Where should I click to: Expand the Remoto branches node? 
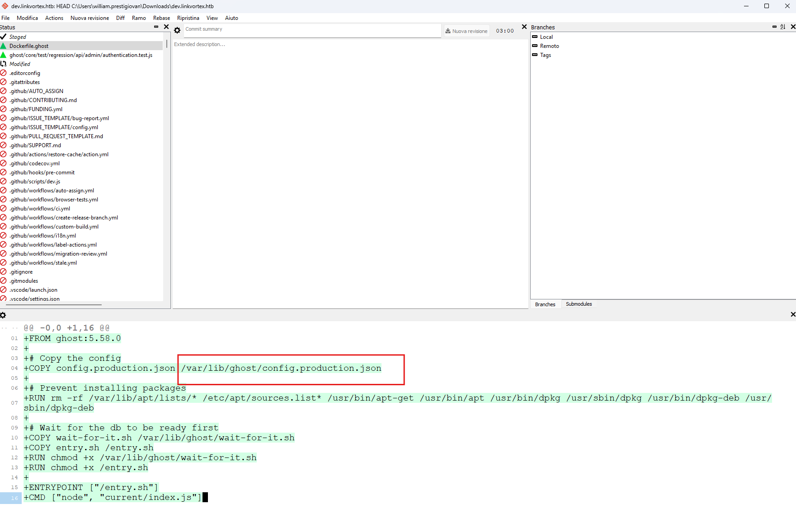pos(535,46)
